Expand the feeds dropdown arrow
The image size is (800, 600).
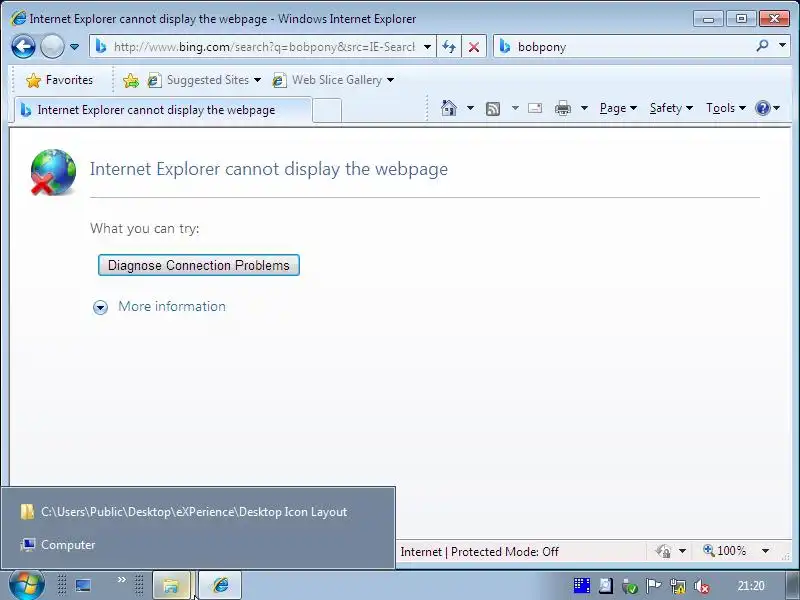tap(515, 108)
